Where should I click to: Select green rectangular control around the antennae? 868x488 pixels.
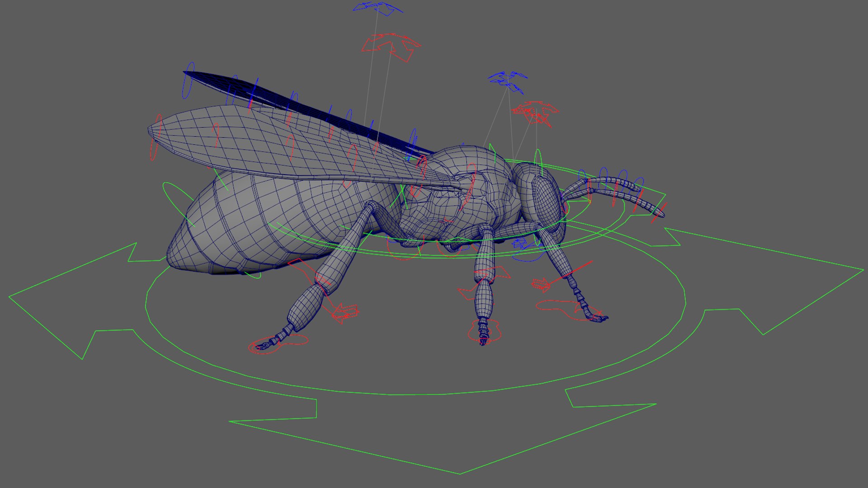[x=624, y=208]
